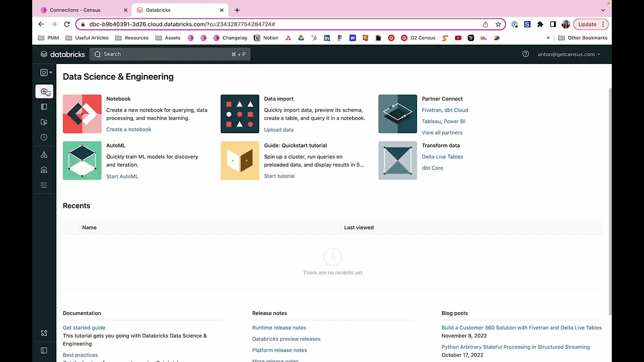
Task: Open the help question mark icon
Action: click(526, 54)
